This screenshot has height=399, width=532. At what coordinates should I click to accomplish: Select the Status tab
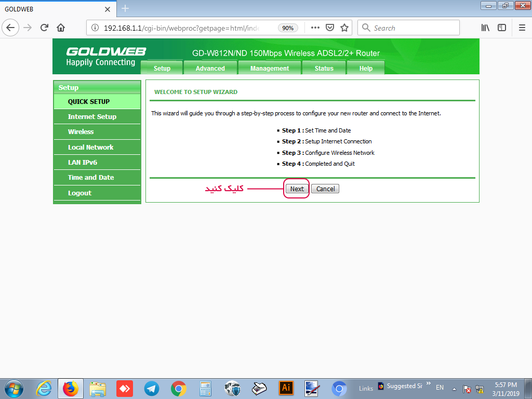click(324, 68)
